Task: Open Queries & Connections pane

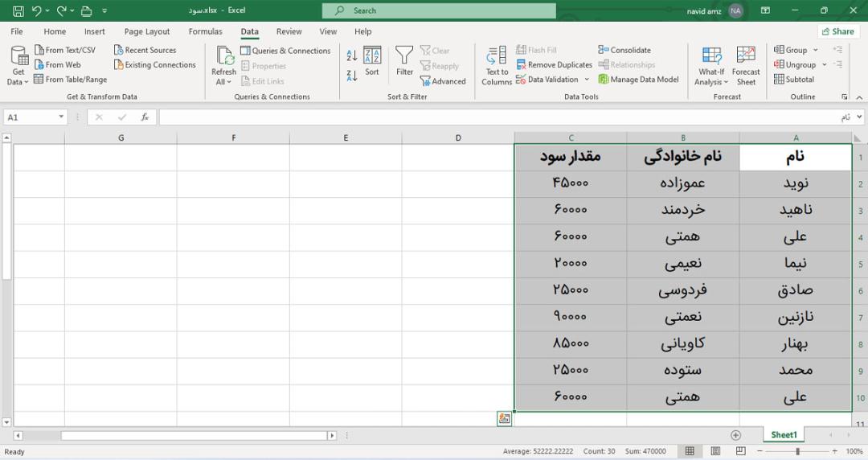Action: 285,51
